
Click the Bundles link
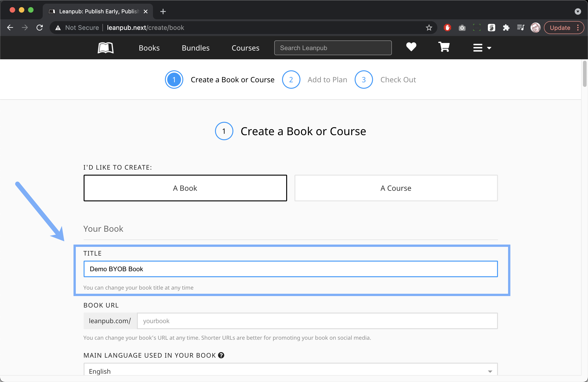coord(195,48)
